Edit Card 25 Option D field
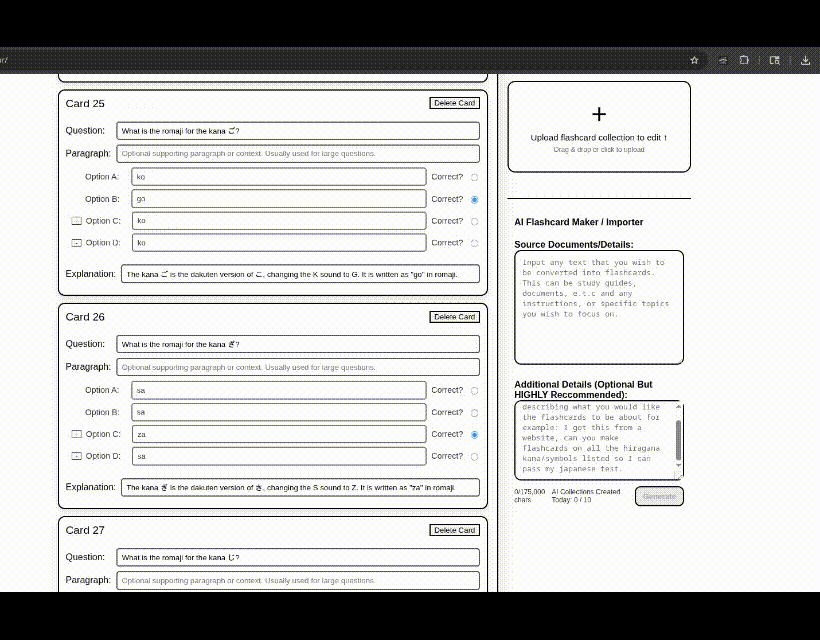This screenshot has height=640, width=820. coord(279,243)
